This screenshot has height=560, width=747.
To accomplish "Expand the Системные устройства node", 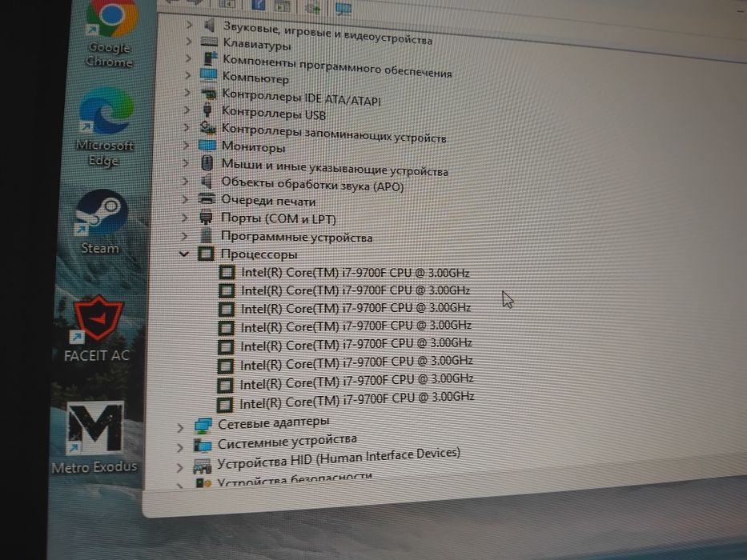I will (x=179, y=448).
